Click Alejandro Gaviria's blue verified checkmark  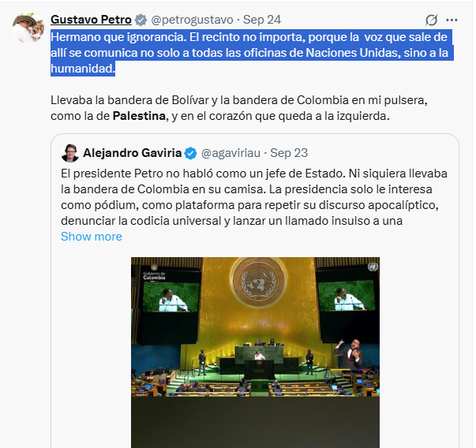point(190,154)
